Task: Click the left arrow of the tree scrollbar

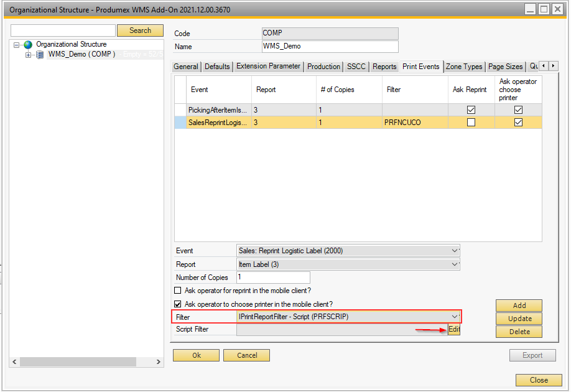Action: 14,362
